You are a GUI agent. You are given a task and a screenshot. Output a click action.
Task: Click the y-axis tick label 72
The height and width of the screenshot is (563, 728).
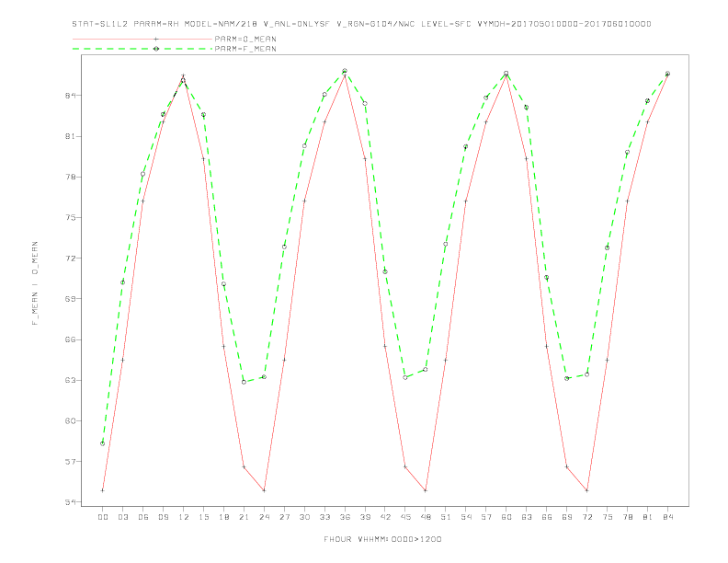[x=71, y=259]
